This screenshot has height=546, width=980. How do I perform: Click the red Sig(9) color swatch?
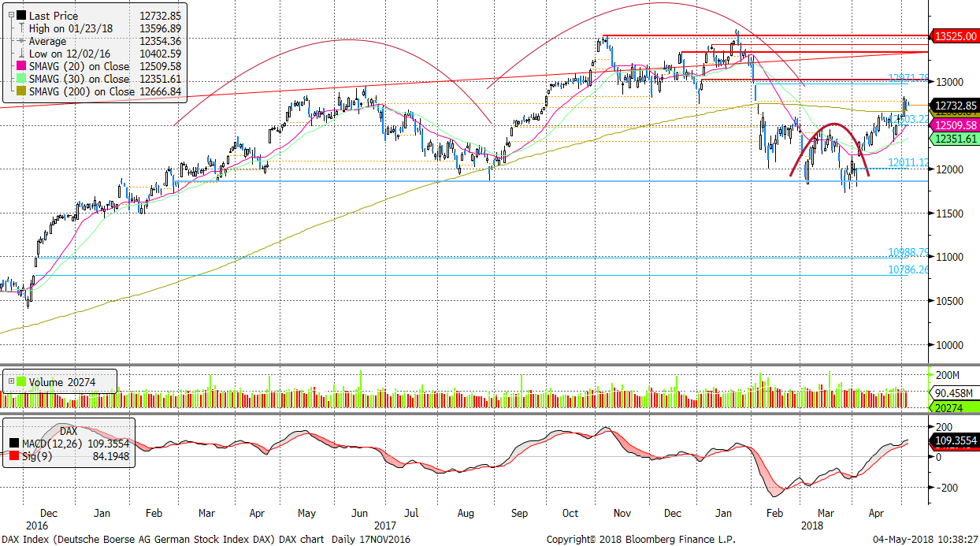[16, 455]
